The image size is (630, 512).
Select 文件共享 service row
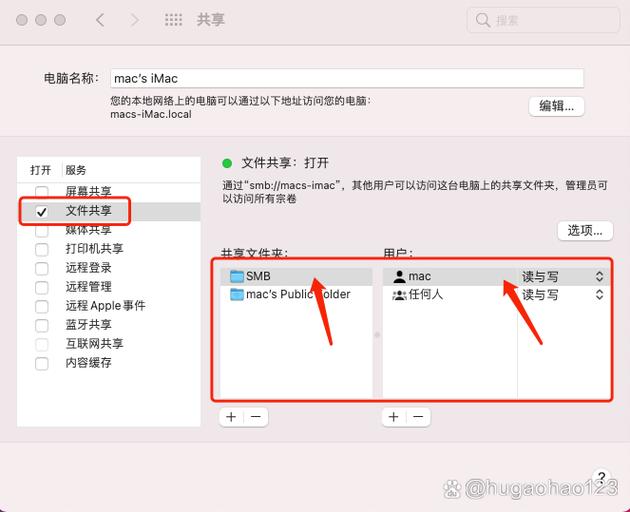coord(109,211)
